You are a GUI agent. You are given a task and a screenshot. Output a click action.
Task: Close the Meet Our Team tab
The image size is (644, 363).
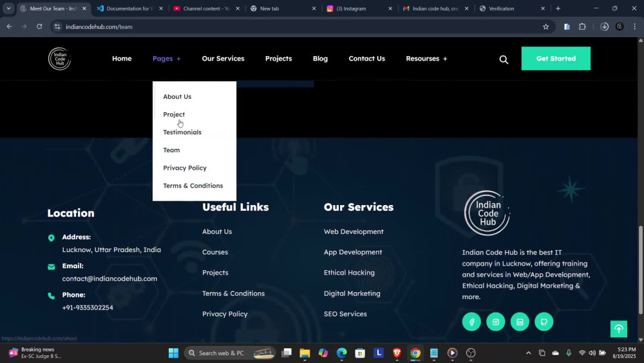[84, 8]
